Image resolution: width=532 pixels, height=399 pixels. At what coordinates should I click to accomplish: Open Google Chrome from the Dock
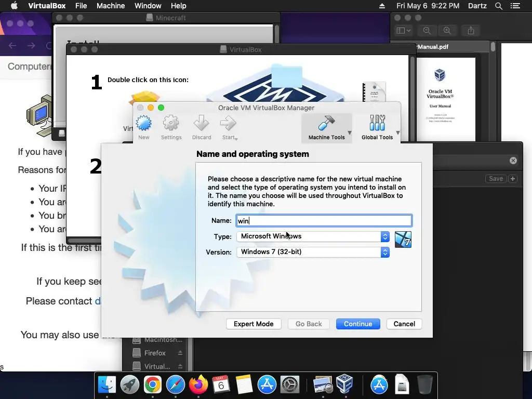[x=152, y=385]
